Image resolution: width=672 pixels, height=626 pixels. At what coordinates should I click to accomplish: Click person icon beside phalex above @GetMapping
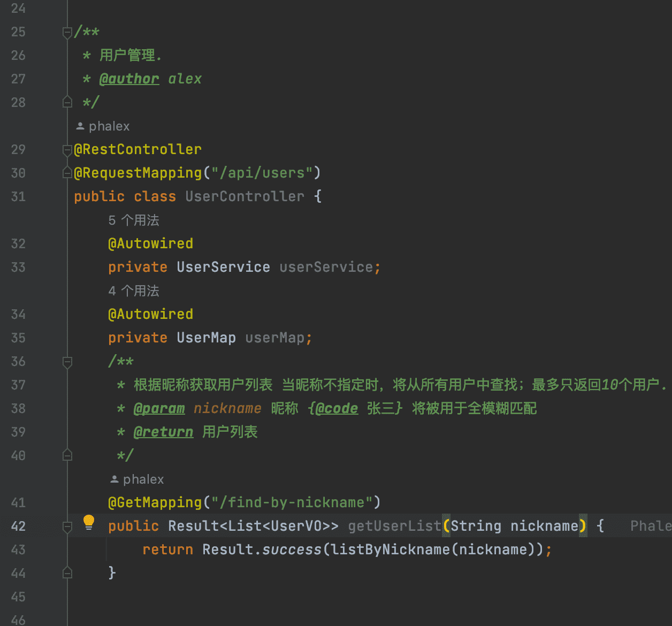114,479
